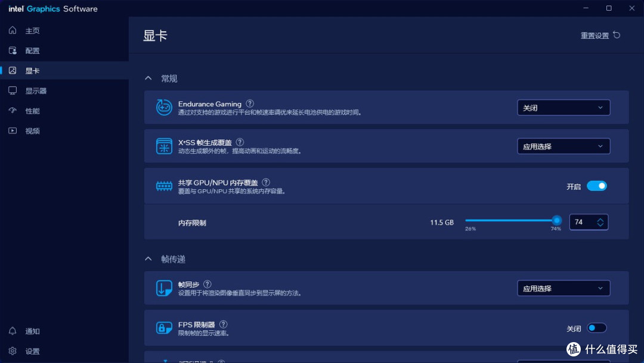Click the 配置 profile icon
Screen dimensions: 644x363
point(13,50)
